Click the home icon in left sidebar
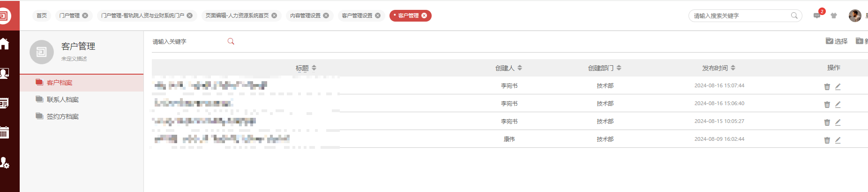Viewport: 868px width, 192px height. (5, 44)
